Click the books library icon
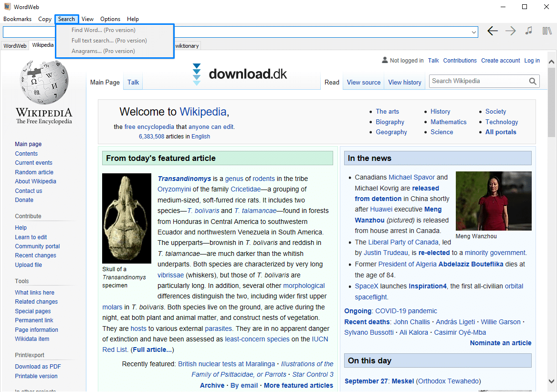The width and height of the screenshot is (557, 392). 547,31
